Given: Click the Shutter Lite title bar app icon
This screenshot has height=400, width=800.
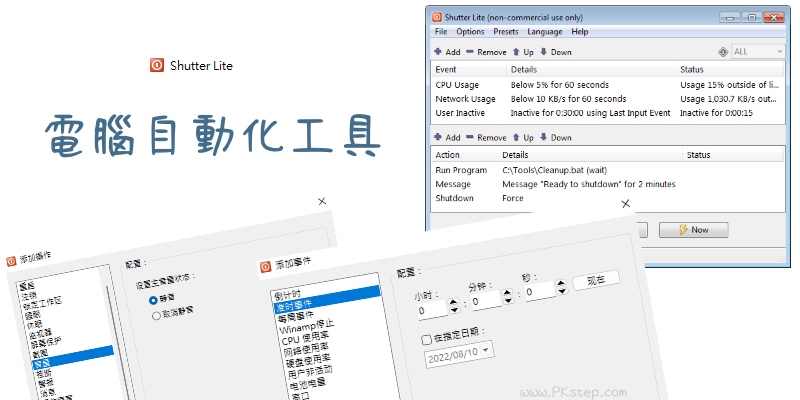Looking at the screenshot, I should tap(437, 17).
